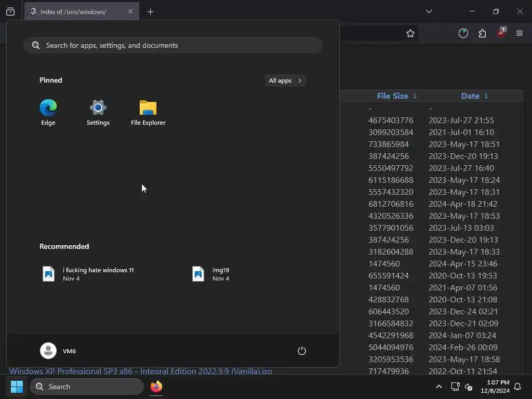Click the file size 428832768
532x399 pixels.
coord(389,300)
